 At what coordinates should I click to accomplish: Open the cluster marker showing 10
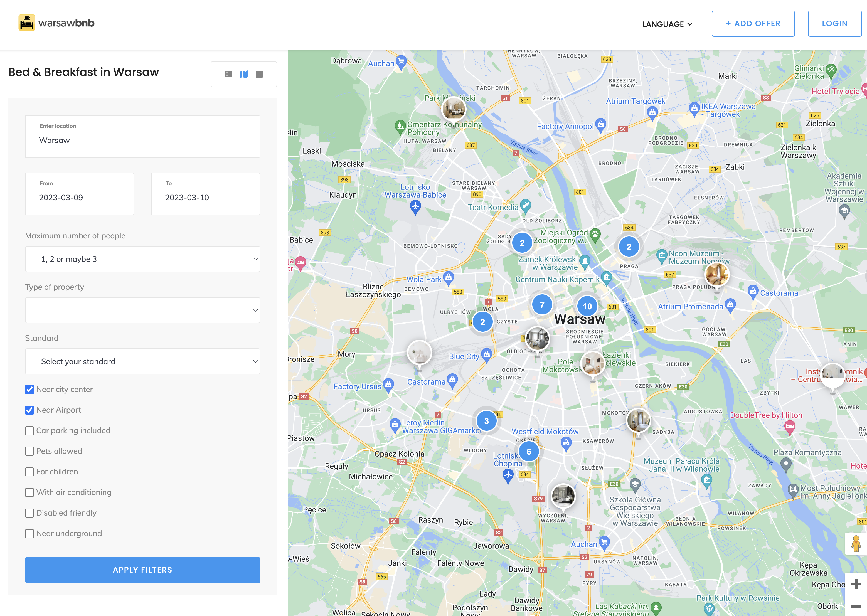pyautogui.click(x=587, y=306)
